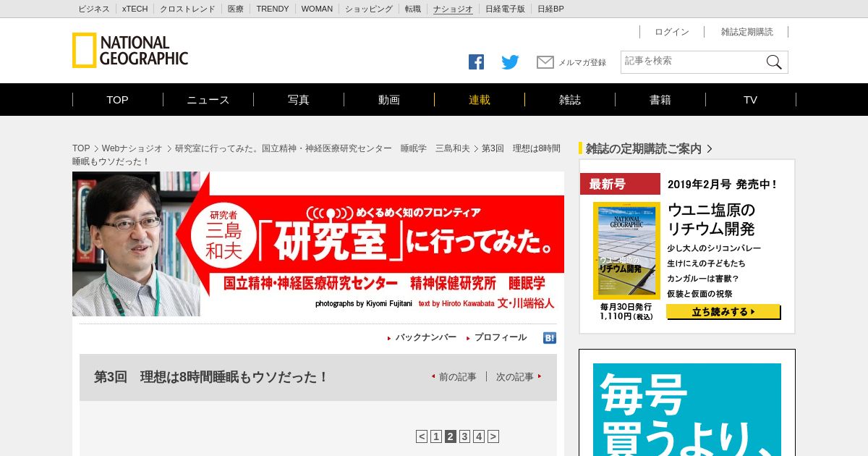The height and width of the screenshot is (456, 868).
Task: Click the Hatena B! bookmark icon
Action: coord(550,338)
